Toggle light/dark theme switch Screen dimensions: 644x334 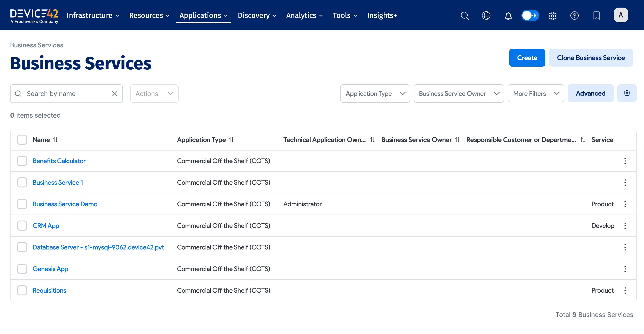pos(530,15)
